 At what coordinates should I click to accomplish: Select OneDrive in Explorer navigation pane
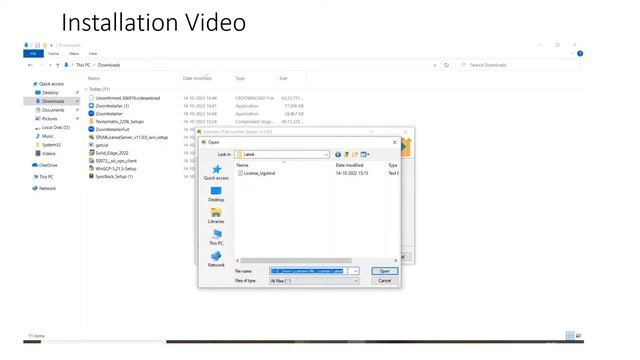click(48, 165)
